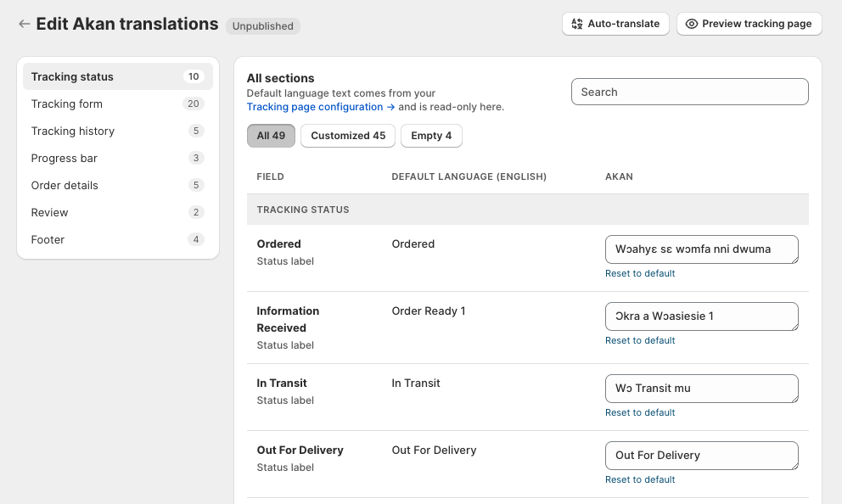The image size is (842, 504).
Task: Click the TRACKING STATUS group header row
Action: (528, 210)
